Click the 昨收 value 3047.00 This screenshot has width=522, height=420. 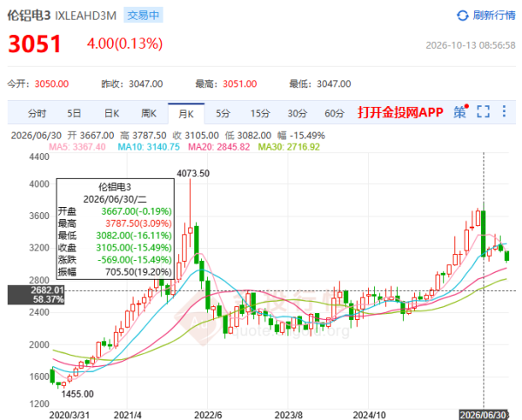tap(146, 83)
